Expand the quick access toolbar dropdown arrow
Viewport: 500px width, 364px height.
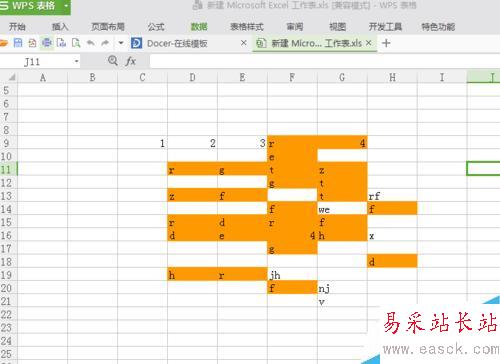(x=121, y=43)
